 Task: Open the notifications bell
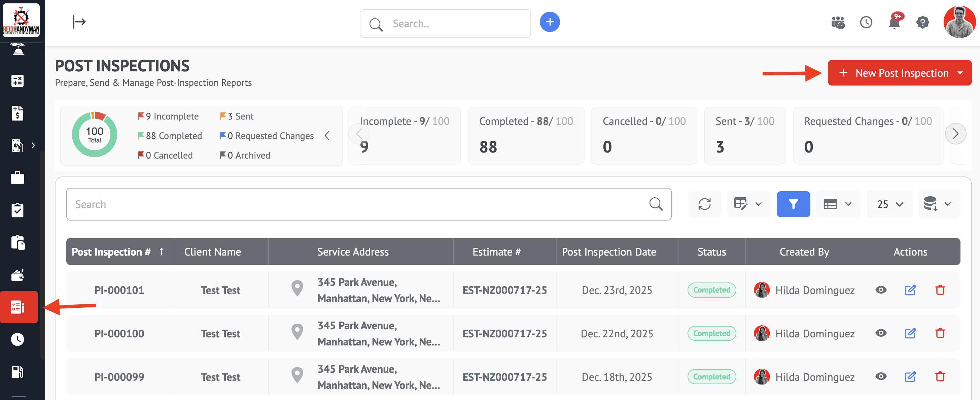[894, 23]
